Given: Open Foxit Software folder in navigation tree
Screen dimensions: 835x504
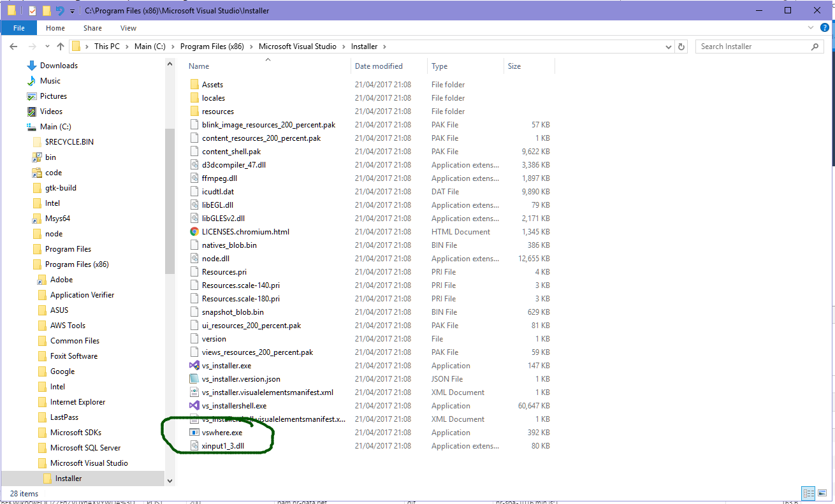Looking at the screenshot, I should (74, 356).
